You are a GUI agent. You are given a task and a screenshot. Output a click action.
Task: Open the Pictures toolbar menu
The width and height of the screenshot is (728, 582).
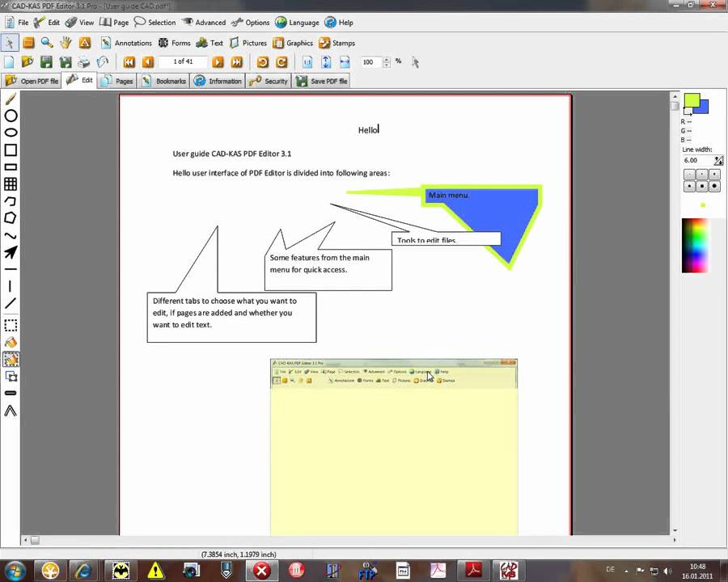[248, 43]
